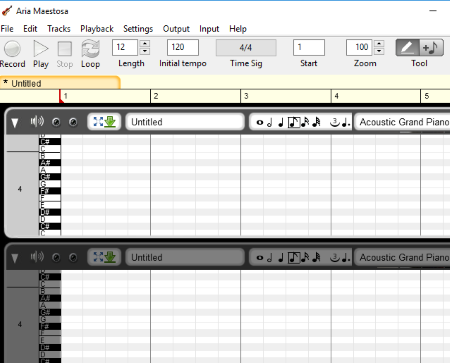Open the Settings menu
450x363 pixels.
click(x=138, y=29)
